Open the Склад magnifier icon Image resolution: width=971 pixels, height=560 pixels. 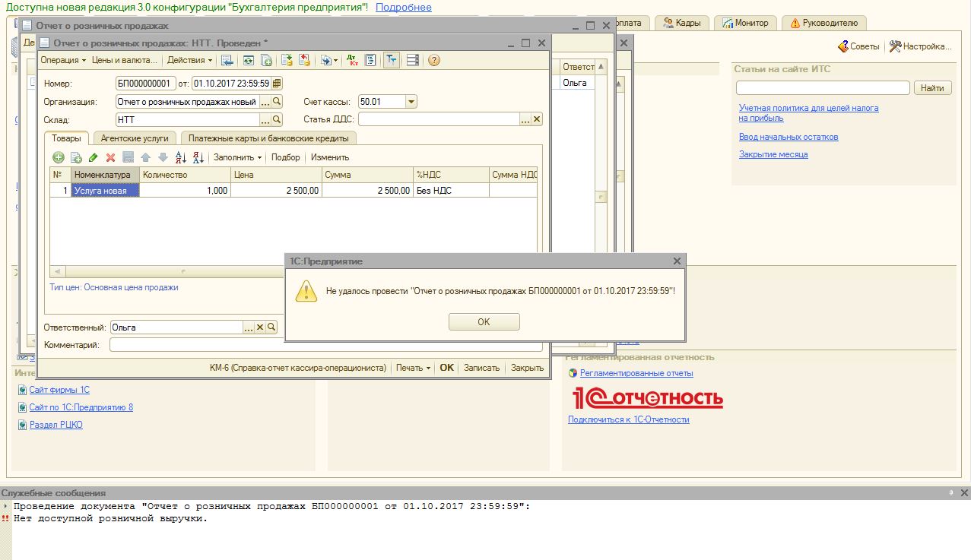(277, 119)
